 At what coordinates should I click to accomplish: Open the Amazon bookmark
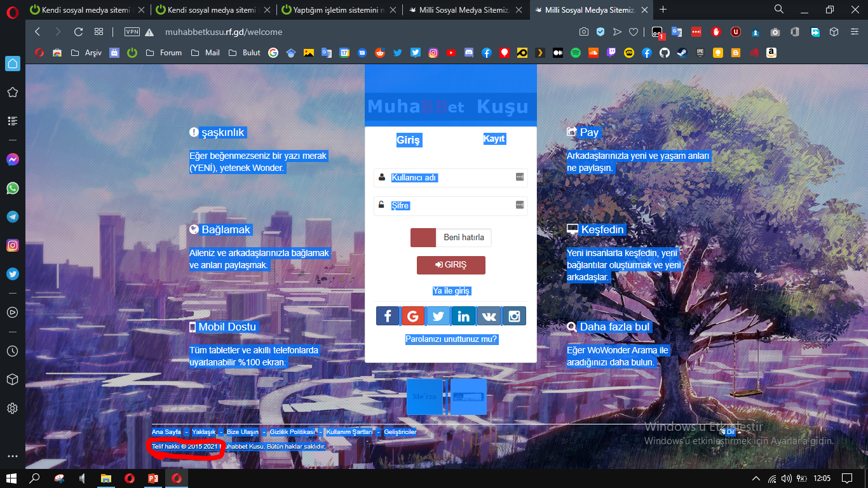pyautogui.click(x=771, y=53)
